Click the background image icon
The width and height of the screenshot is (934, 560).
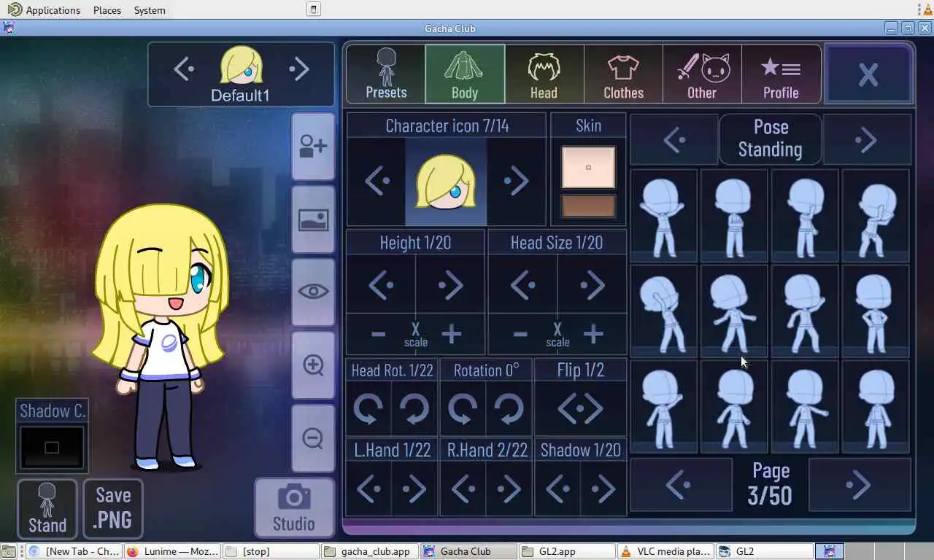(313, 219)
